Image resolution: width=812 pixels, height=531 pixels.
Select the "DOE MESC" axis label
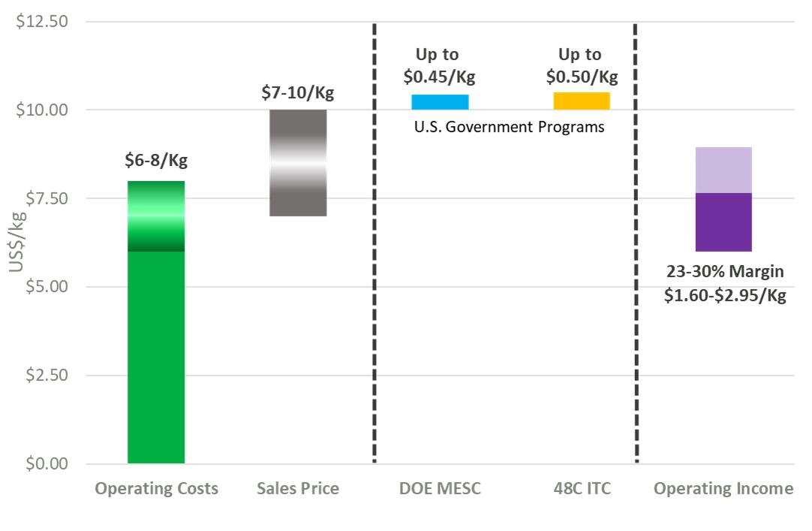[x=440, y=489]
